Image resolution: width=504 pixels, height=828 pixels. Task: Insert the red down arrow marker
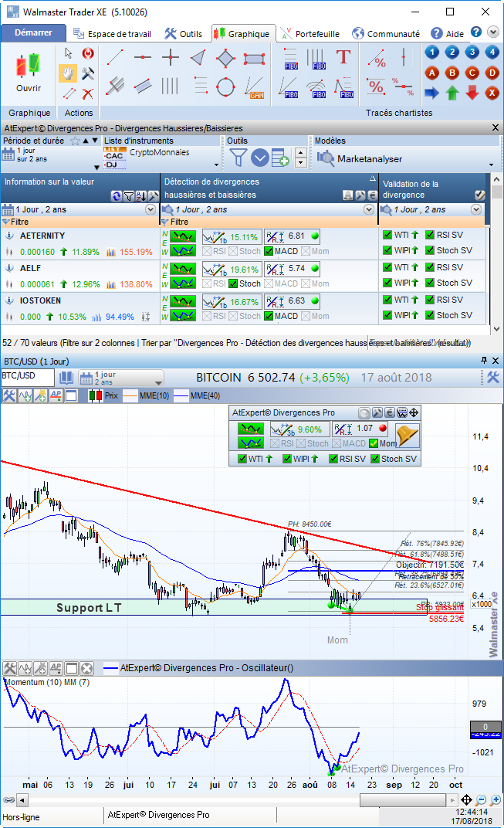click(x=472, y=93)
